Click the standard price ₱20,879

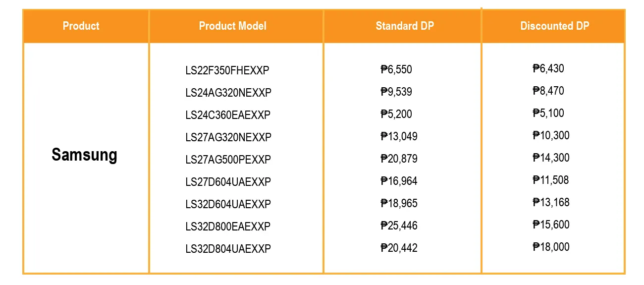click(x=399, y=159)
